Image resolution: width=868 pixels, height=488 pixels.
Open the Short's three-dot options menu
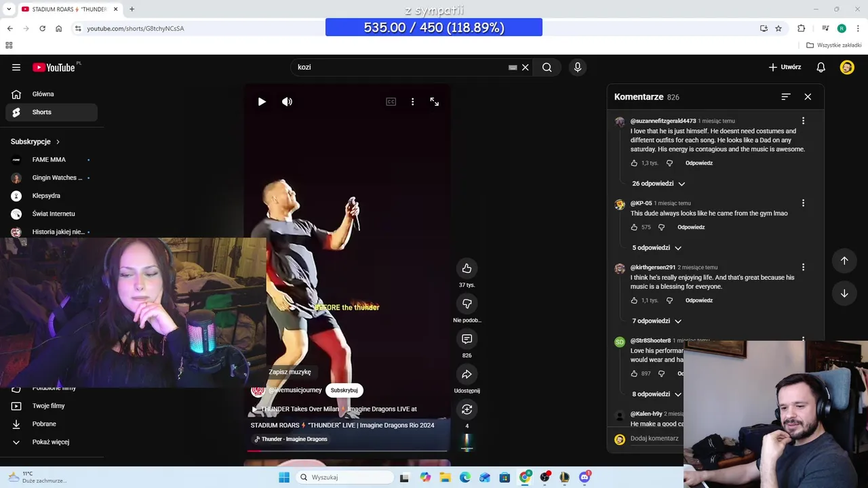(x=412, y=102)
